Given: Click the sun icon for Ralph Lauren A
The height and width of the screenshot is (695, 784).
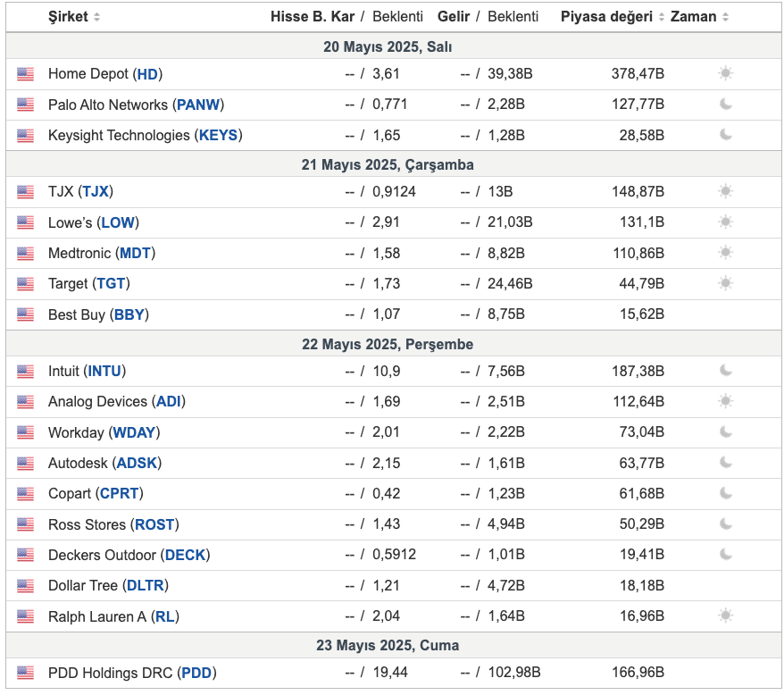Looking at the screenshot, I should coord(725,615).
